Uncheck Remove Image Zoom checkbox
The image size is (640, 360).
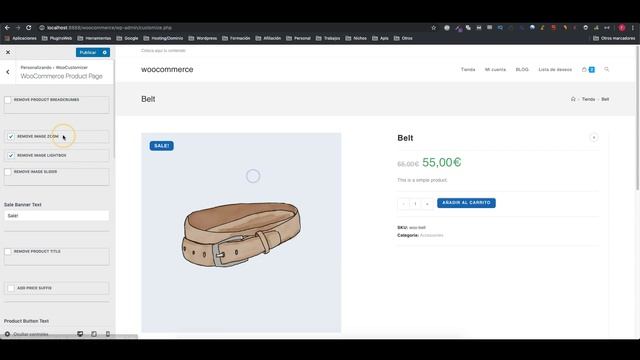[11, 136]
